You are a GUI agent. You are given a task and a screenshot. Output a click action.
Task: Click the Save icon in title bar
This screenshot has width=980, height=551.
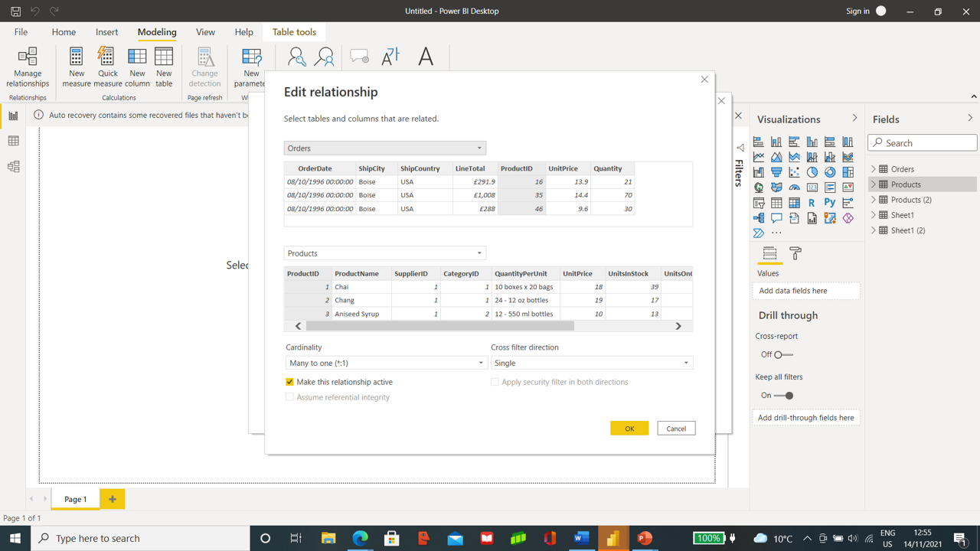(x=15, y=11)
